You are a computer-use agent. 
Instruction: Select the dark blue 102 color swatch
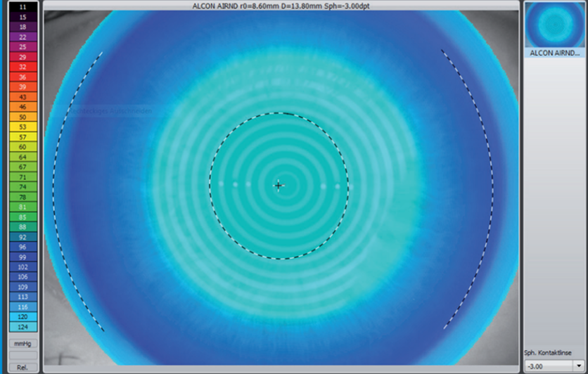click(x=23, y=267)
